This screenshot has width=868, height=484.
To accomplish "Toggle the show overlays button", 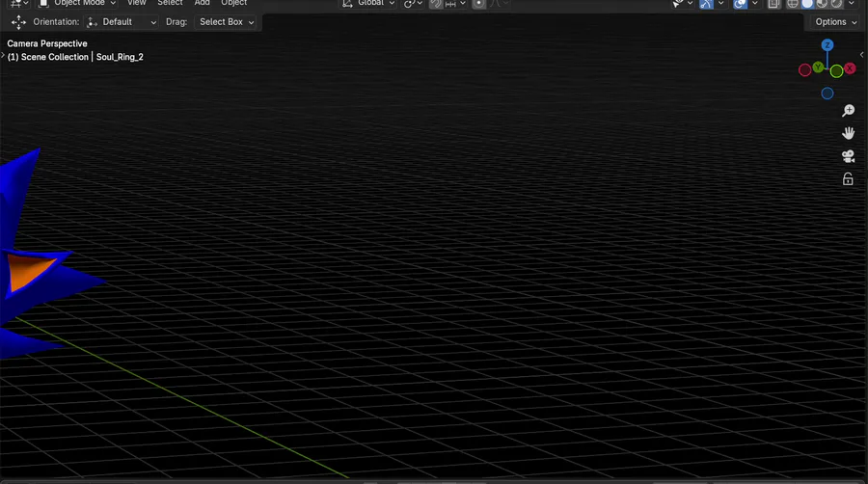I will click(740, 3).
